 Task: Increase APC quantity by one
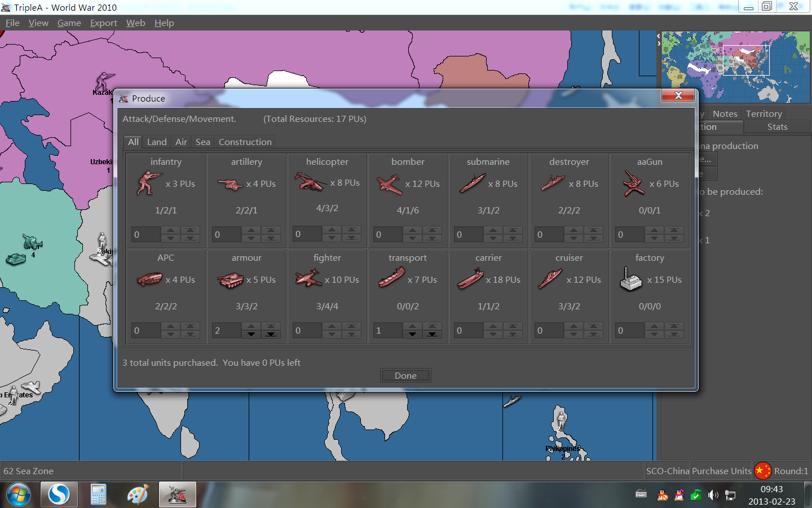click(170, 326)
